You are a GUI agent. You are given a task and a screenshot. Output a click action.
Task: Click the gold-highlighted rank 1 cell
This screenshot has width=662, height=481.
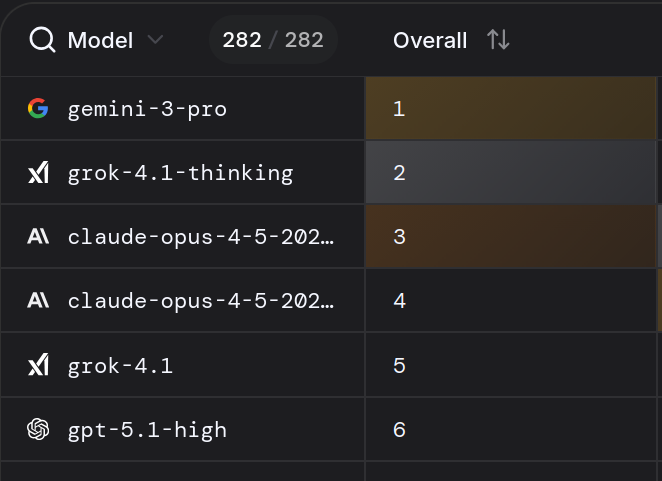(x=510, y=109)
